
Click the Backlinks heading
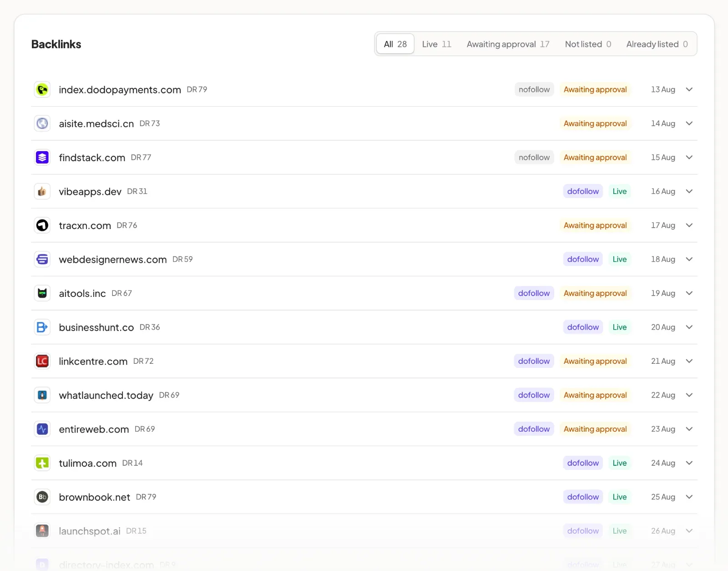click(x=56, y=44)
